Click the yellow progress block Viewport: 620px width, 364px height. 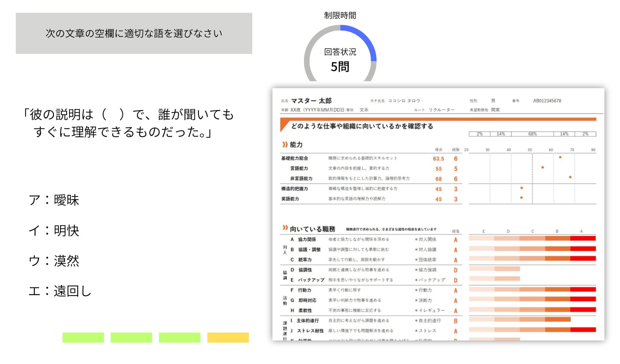click(228, 337)
